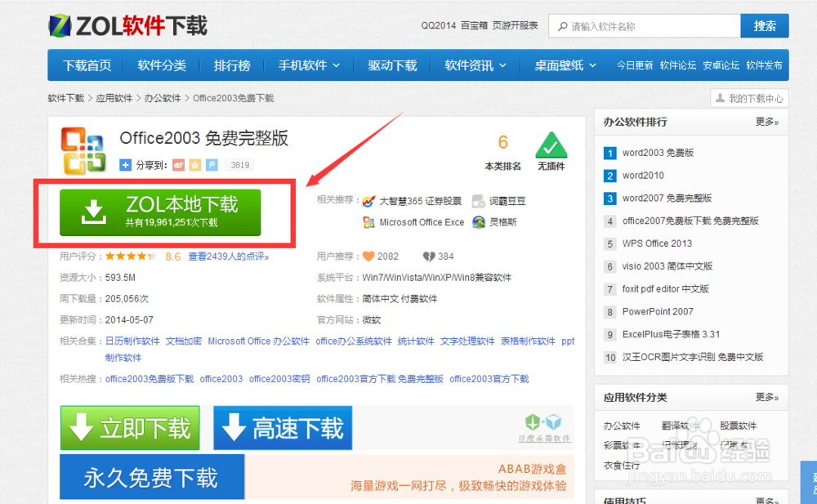Screen dimensions: 817x504
Task: Open word2010 ranking item
Action: [x=643, y=176]
